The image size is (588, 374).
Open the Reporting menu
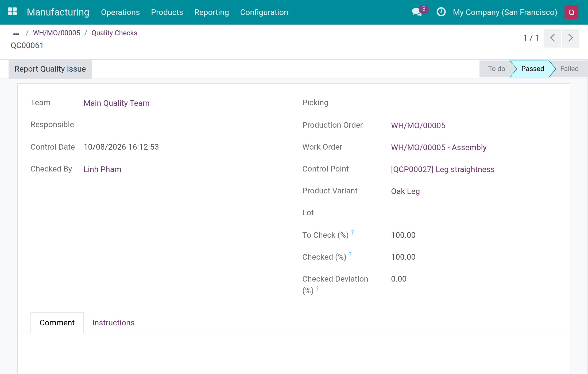pos(211,12)
